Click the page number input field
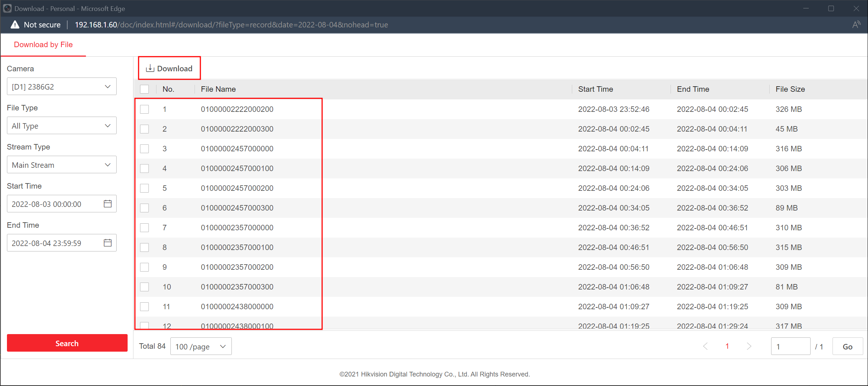 coord(790,347)
